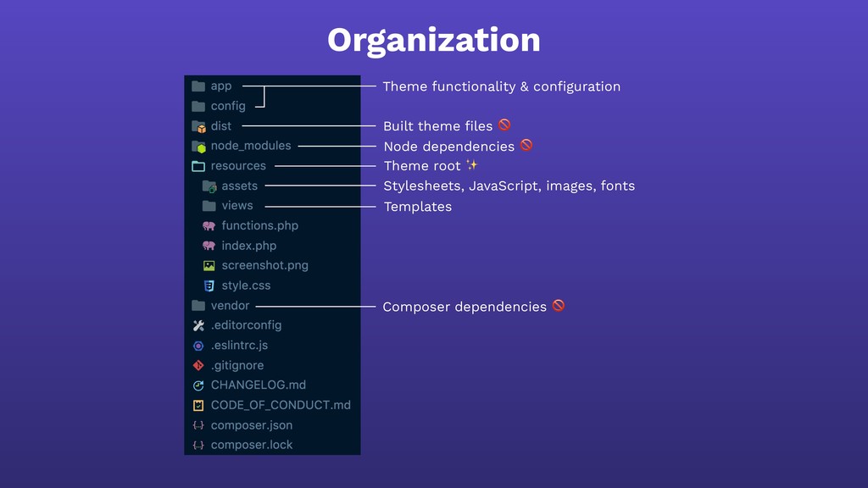Viewport: 868px width, 488px height.
Task: Click the prohibited icon after Node dependencies
Action: (526, 146)
